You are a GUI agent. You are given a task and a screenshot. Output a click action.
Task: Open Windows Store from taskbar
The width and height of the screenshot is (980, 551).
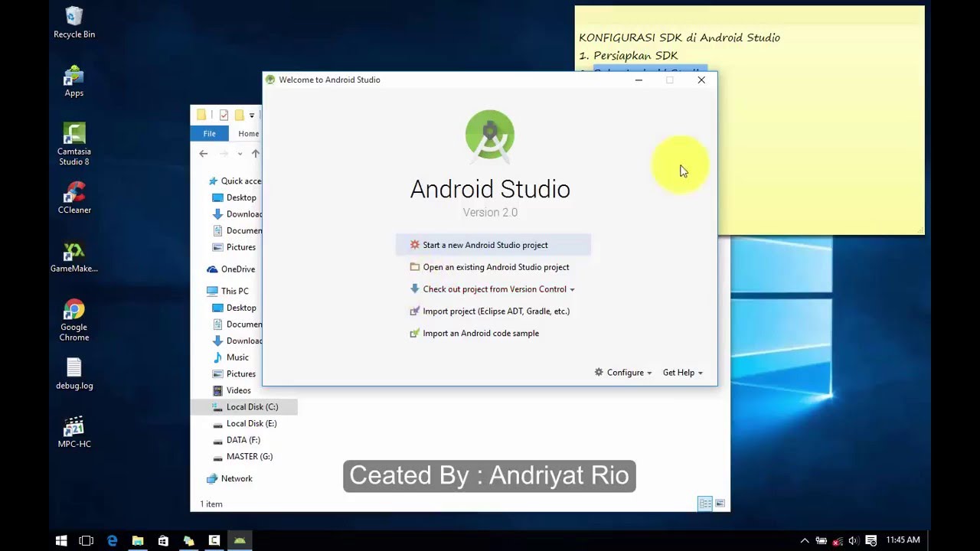[163, 540]
